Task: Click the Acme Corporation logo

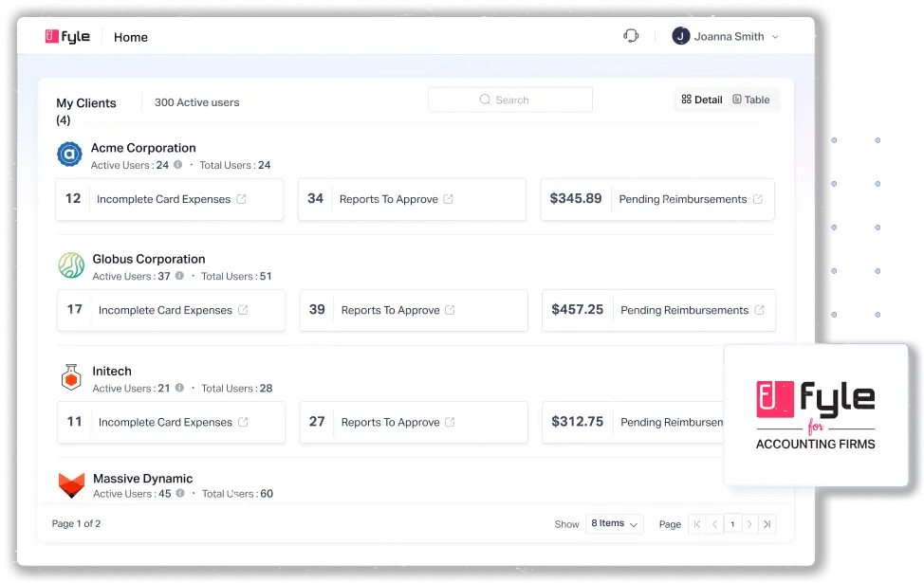Action: click(x=69, y=155)
